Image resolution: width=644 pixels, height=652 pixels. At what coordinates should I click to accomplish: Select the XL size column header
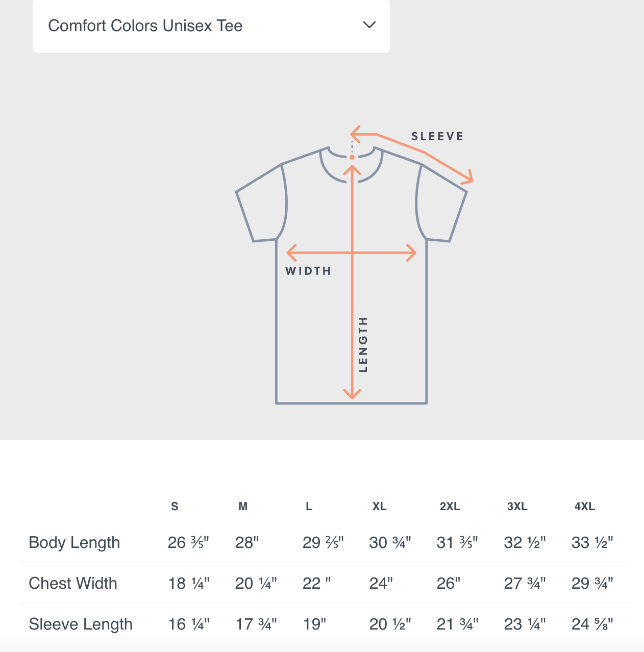[x=379, y=507]
